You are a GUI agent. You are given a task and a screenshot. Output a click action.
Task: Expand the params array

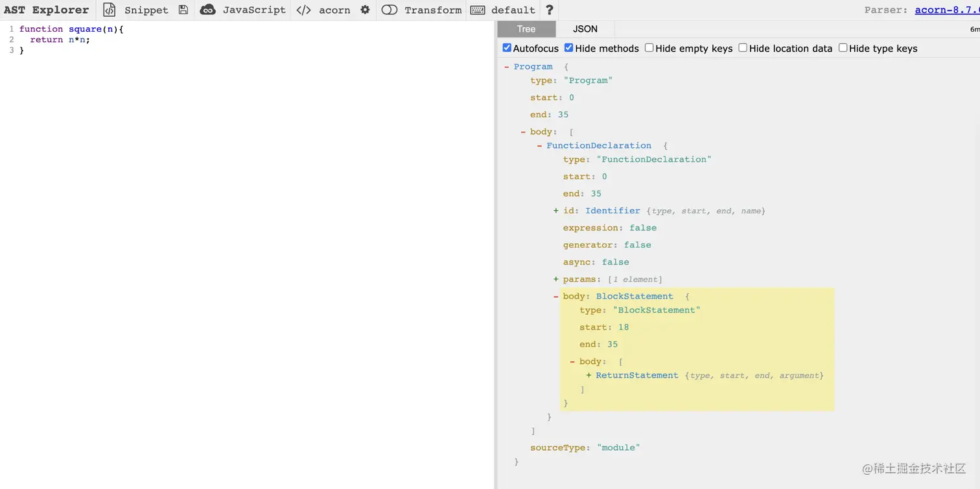[555, 280]
